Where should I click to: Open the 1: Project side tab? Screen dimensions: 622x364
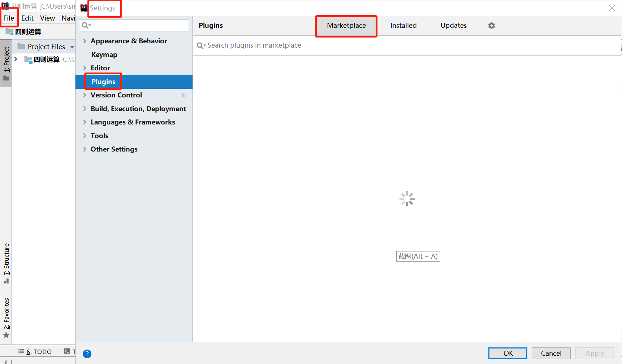coord(6,64)
